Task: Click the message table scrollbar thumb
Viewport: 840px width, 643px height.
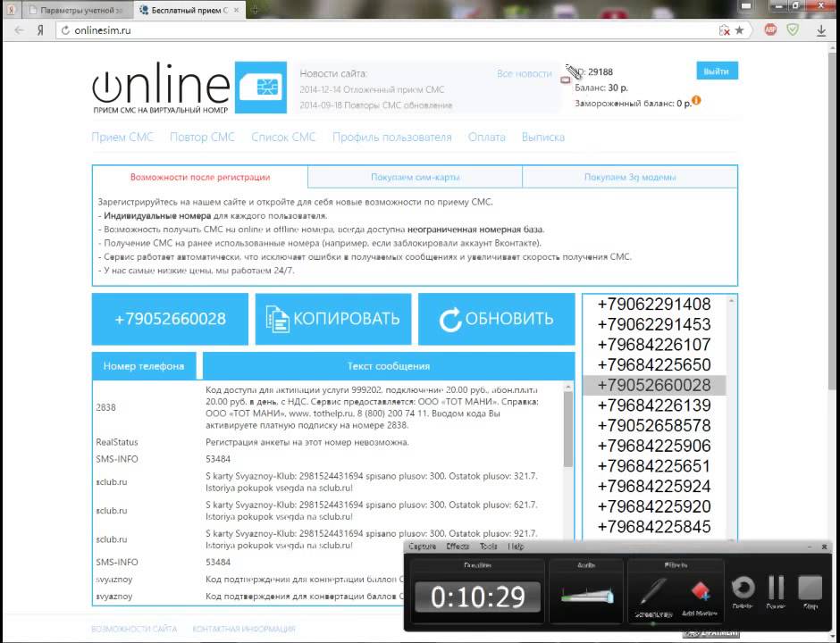Action: click(567, 429)
